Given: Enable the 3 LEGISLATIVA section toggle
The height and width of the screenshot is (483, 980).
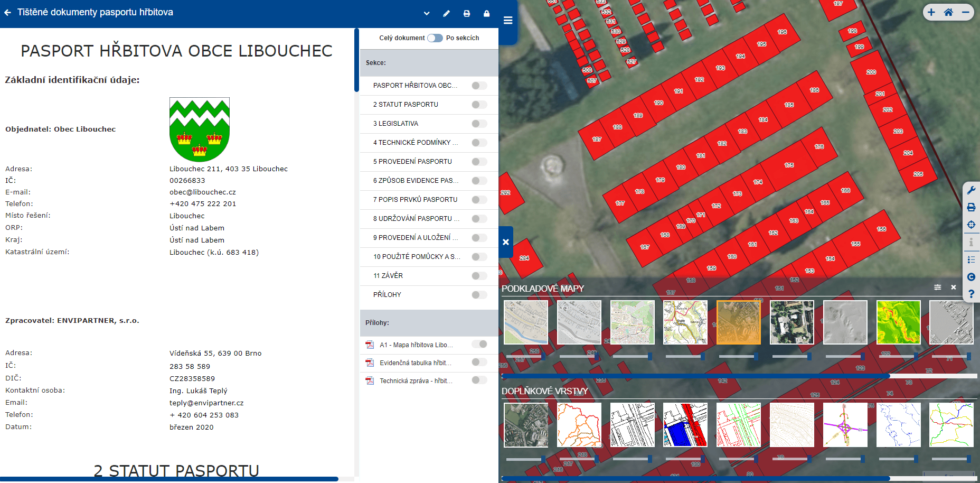Looking at the screenshot, I should click(479, 124).
